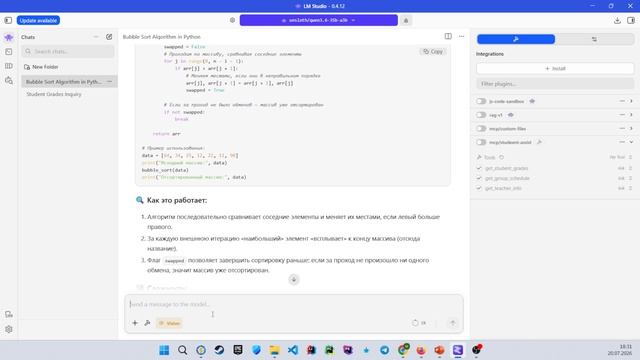Image resolution: width=640 pixels, height=360 pixels.
Task: Toggle the get_student_grades tool checkmark
Action: point(479,168)
